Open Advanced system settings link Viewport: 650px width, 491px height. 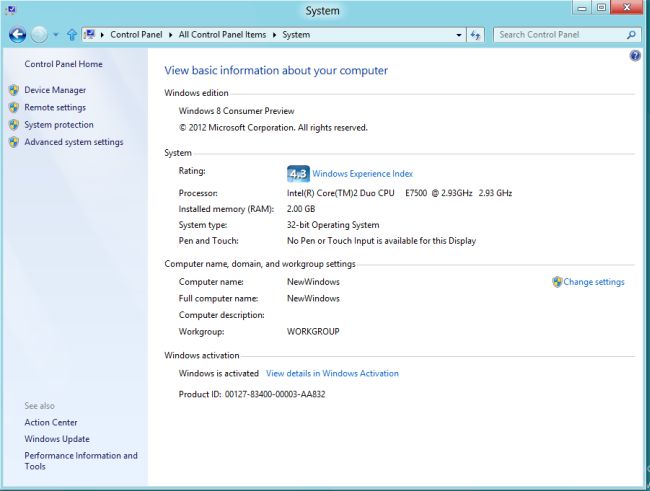[74, 142]
